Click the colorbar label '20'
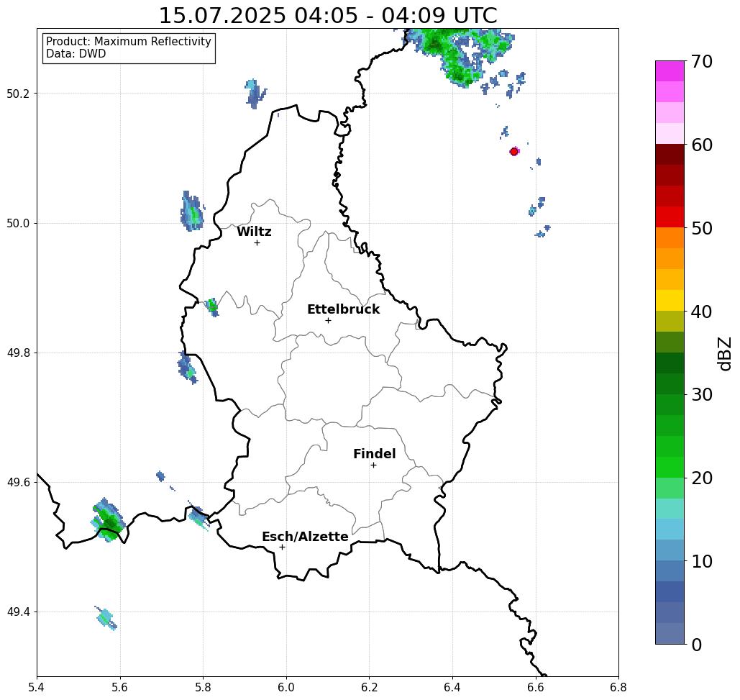 click(x=702, y=478)
